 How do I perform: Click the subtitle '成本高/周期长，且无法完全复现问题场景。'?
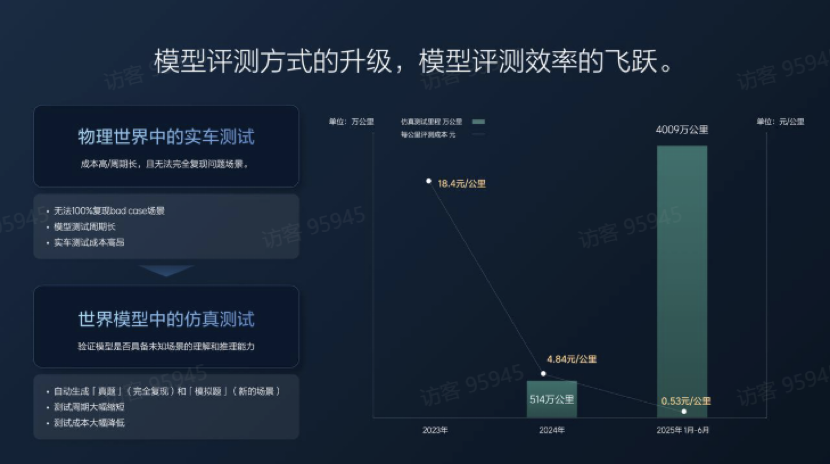pyautogui.click(x=165, y=164)
